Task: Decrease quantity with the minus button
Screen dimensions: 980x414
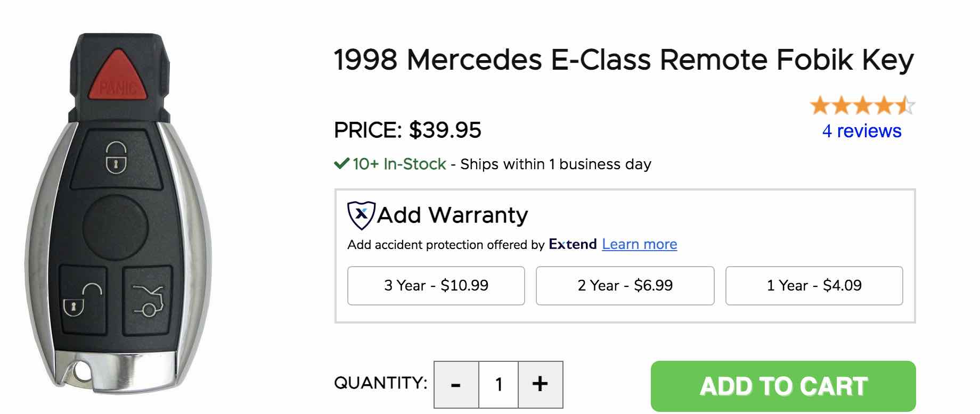Action: pos(456,384)
